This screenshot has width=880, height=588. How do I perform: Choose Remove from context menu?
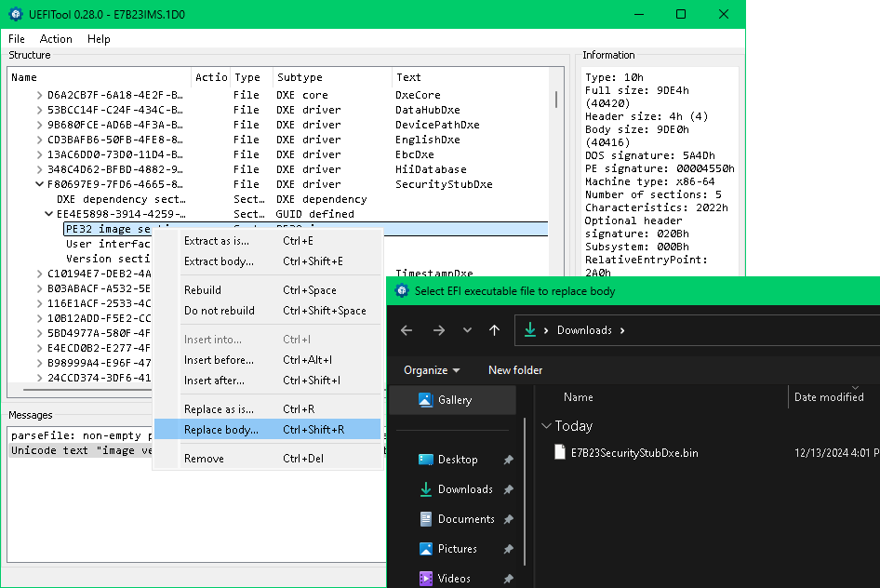269,459
